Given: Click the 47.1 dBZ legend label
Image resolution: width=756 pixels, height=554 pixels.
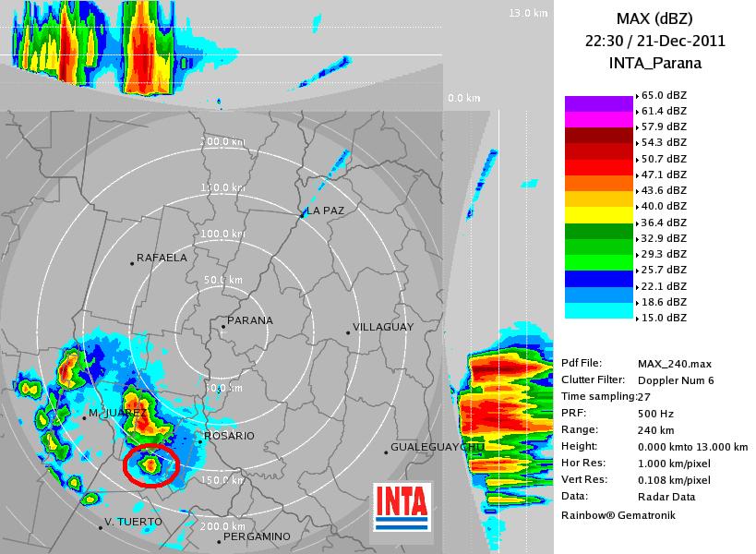Looking at the screenshot, I should (664, 175).
